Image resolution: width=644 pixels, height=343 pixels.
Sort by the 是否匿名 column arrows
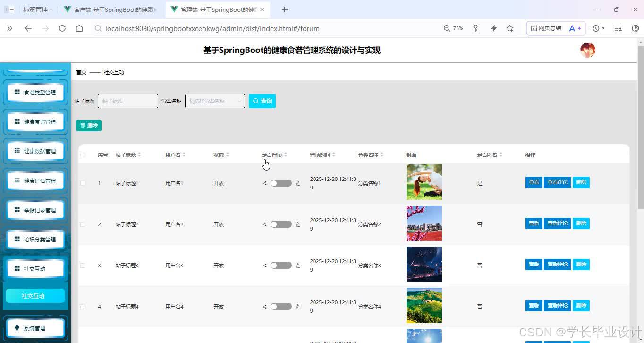[x=501, y=155]
